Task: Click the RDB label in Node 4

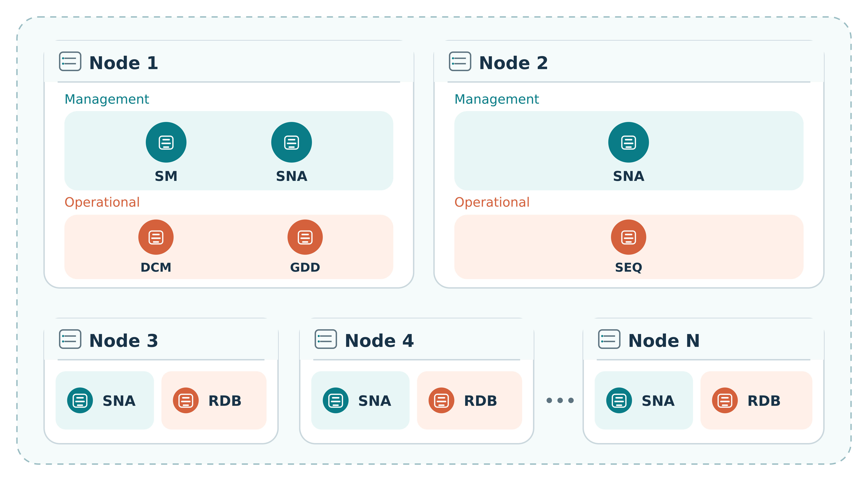Action: tap(480, 401)
